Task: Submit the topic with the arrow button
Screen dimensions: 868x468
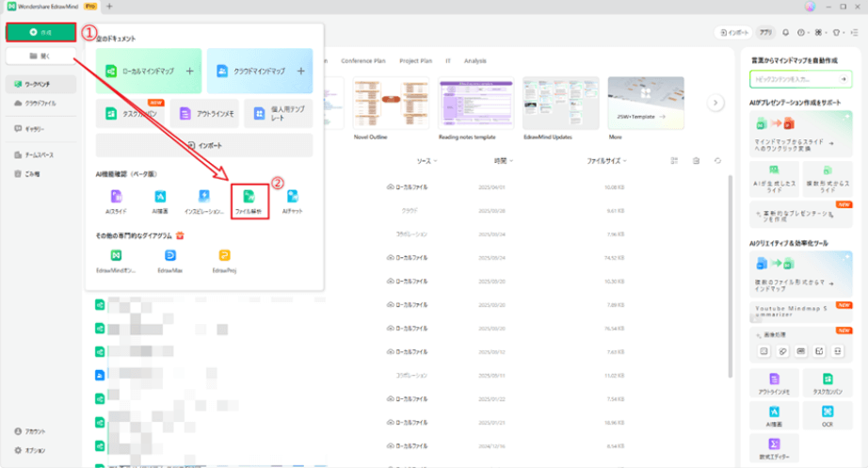Action: [844, 79]
